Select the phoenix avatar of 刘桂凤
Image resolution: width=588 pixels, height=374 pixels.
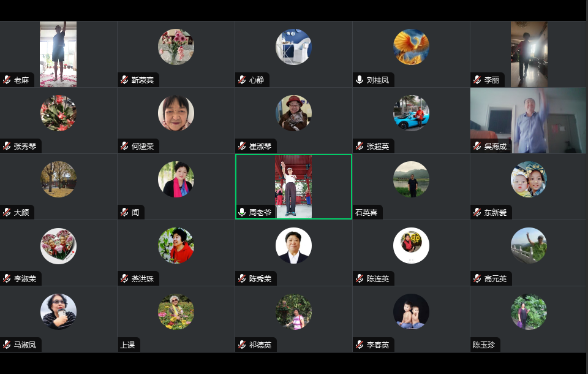point(411,47)
